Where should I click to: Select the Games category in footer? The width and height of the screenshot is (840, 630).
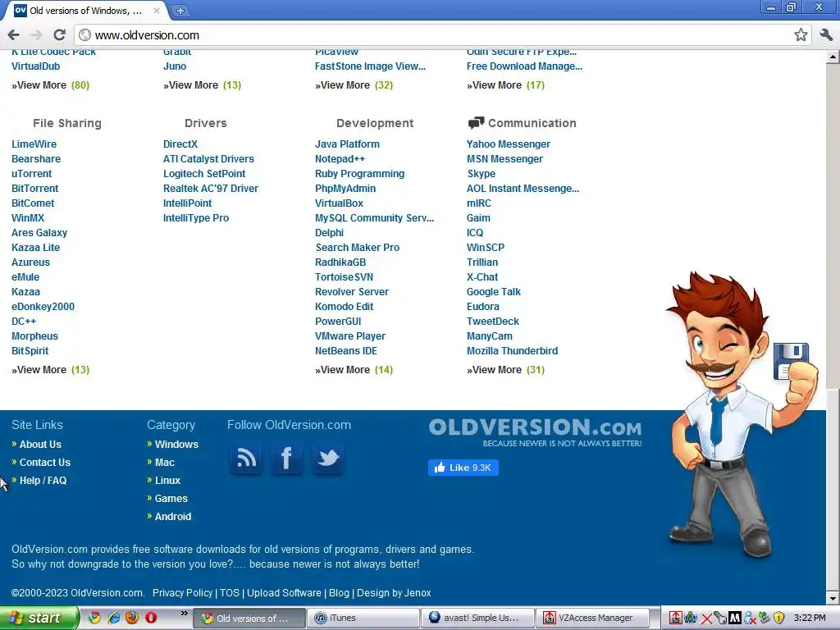click(x=171, y=499)
